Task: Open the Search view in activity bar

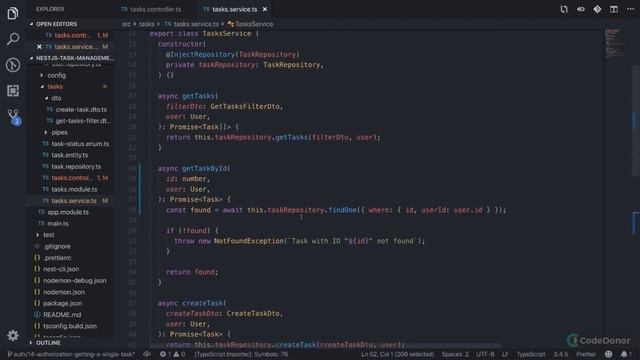Action: pos(13,39)
